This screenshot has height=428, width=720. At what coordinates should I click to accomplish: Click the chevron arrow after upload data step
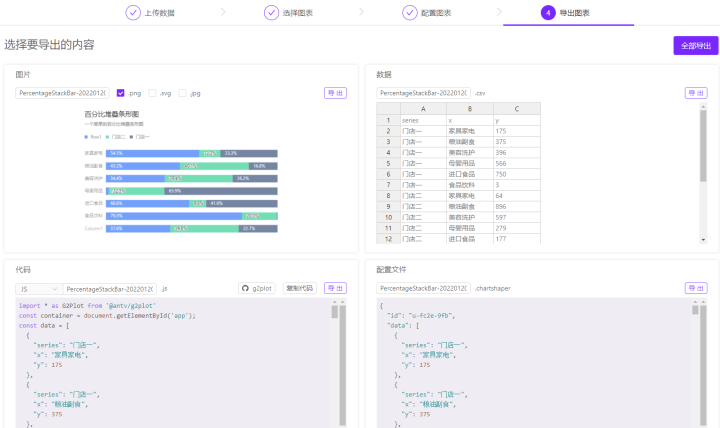223,12
